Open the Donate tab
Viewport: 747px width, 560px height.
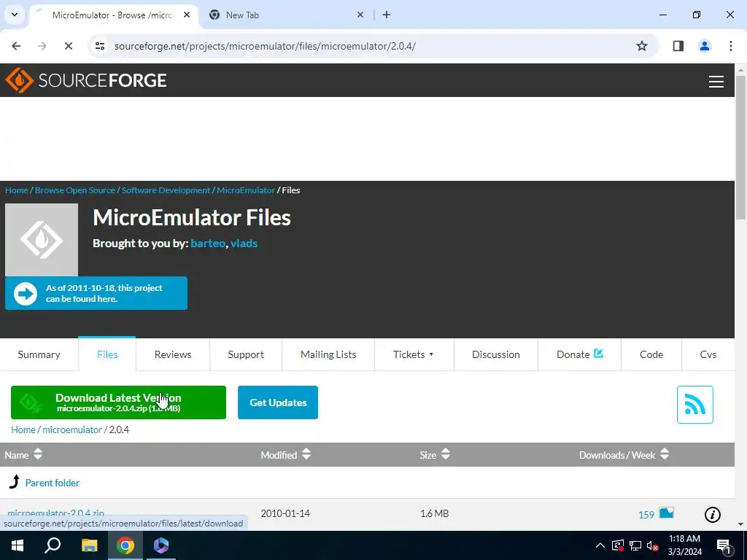pos(579,354)
